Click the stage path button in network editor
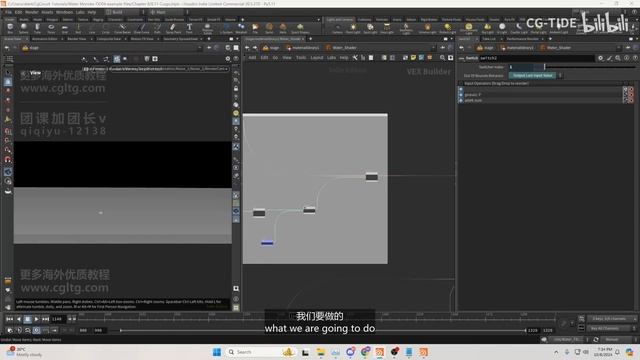Screen dimensions: 640x360 pos(271,48)
